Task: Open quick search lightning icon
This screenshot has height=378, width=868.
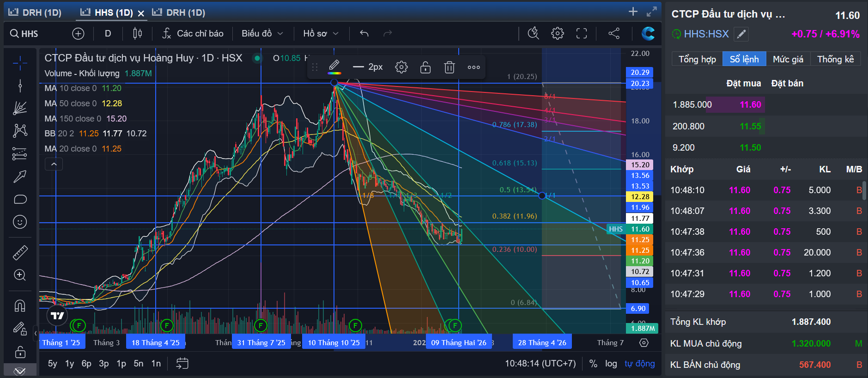Action: (x=533, y=33)
